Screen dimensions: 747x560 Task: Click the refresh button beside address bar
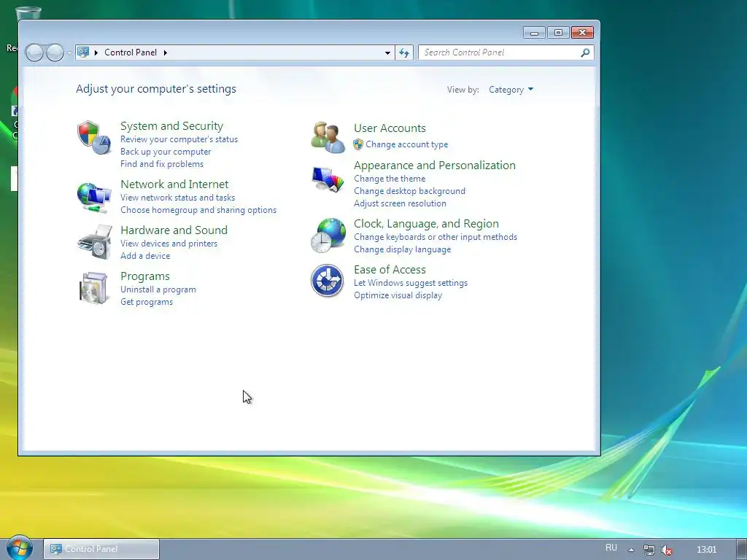pyautogui.click(x=404, y=52)
